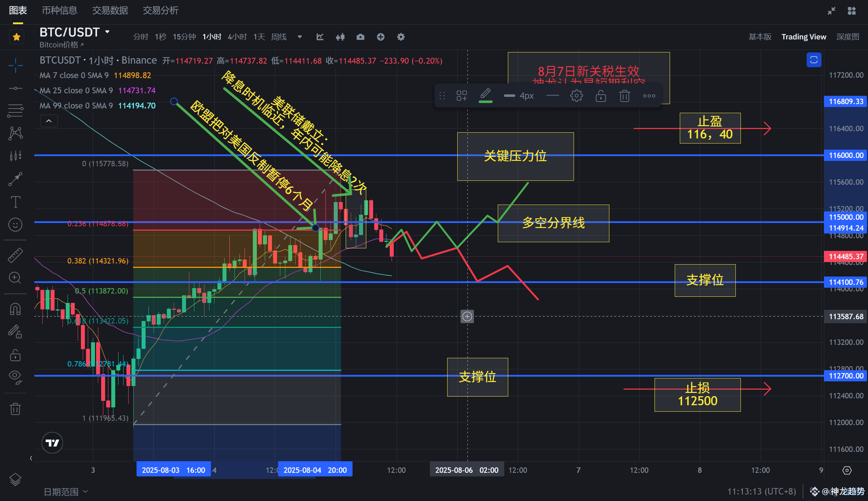Select the crosshair cursor tool
The height and width of the screenshot is (501, 868).
pos(16,65)
